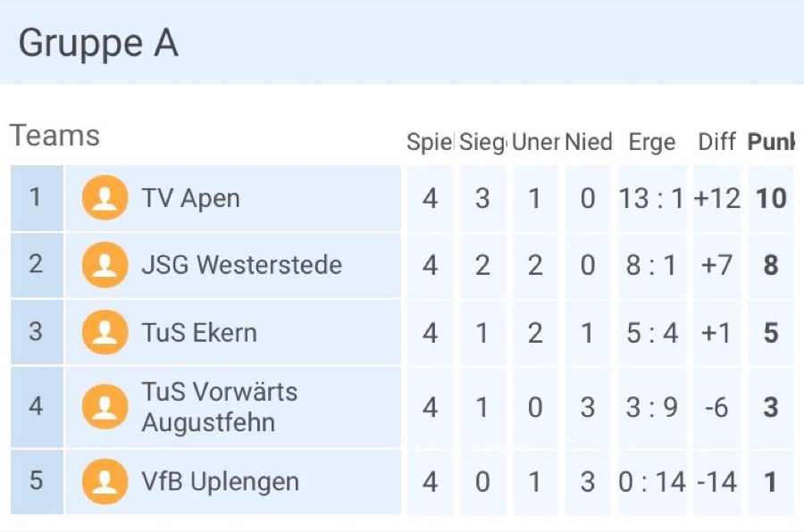Select the TuS Ekern team name

pyautogui.click(x=198, y=333)
